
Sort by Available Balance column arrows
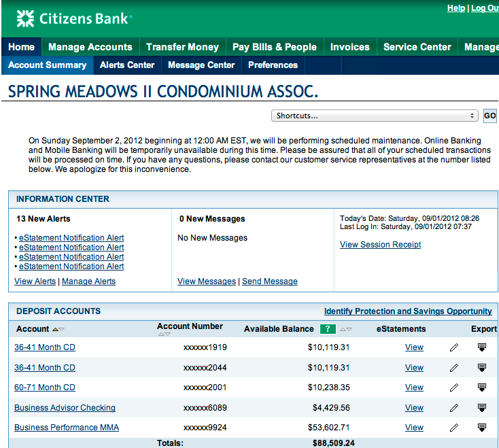click(x=346, y=329)
